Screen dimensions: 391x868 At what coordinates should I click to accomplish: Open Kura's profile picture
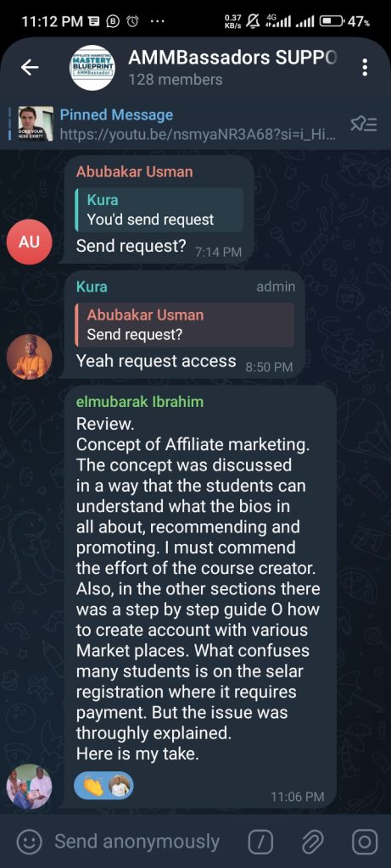[x=30, y=357]
